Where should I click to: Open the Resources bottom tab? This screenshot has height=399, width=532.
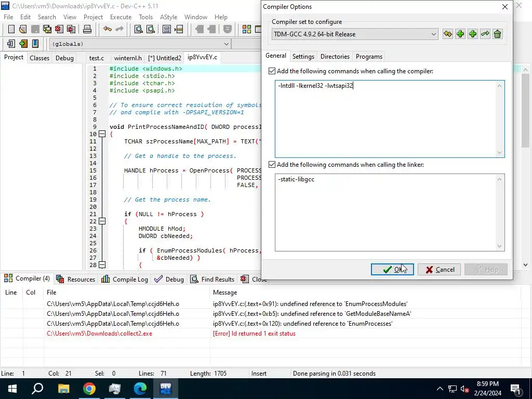[76, 279]
